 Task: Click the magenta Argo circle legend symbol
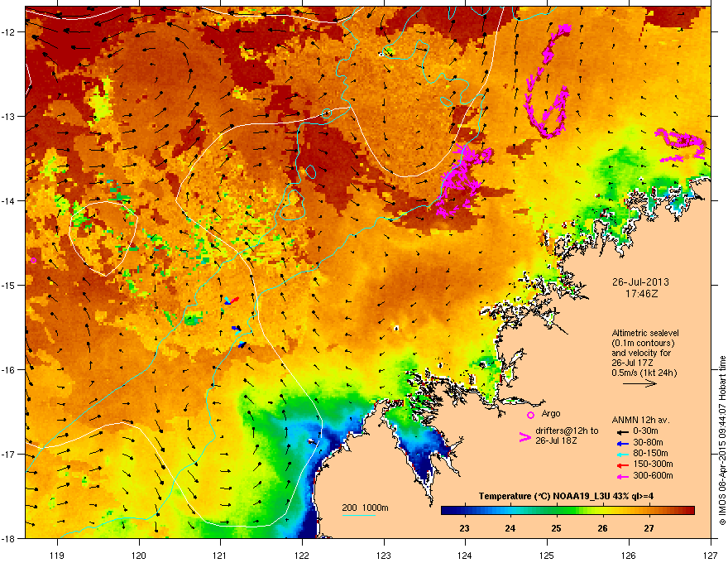pos(530,415)
